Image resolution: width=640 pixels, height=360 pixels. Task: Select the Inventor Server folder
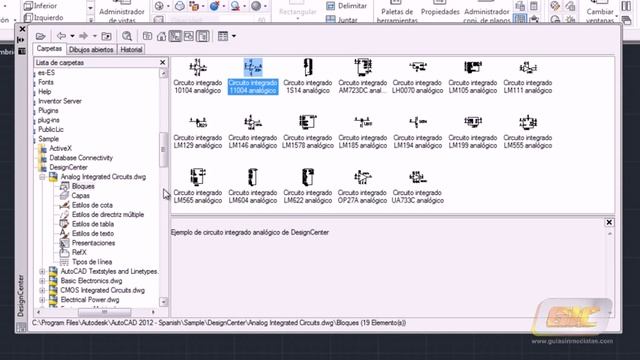point(60,101)
